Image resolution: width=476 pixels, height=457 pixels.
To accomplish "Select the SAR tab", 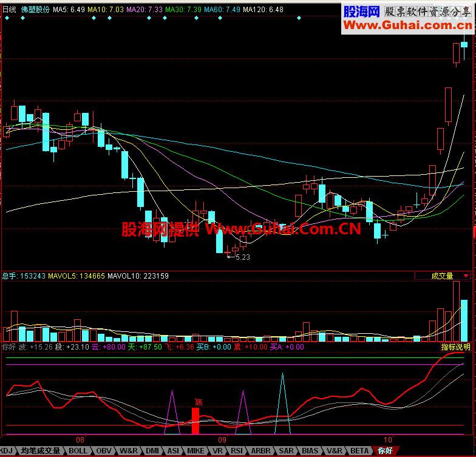I will coord(286,450).
